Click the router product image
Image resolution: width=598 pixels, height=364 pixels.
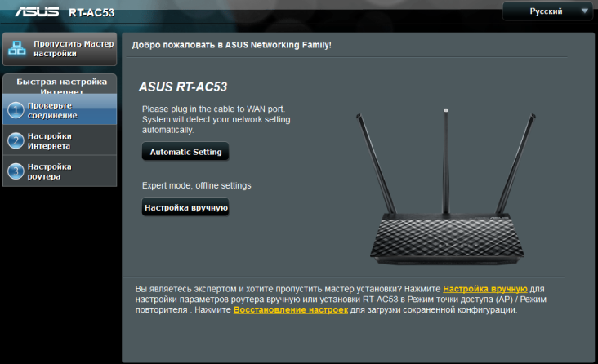(446, 187)
